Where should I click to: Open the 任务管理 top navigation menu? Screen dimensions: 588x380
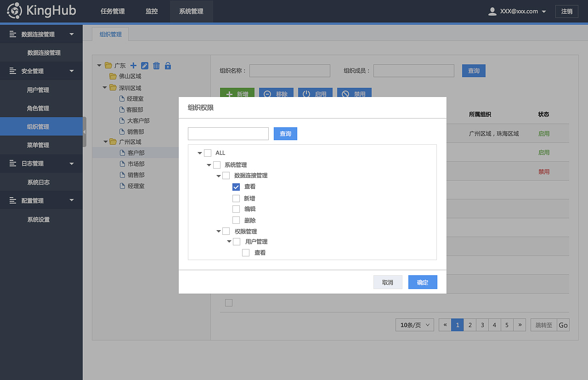click(x=113, y=11)
